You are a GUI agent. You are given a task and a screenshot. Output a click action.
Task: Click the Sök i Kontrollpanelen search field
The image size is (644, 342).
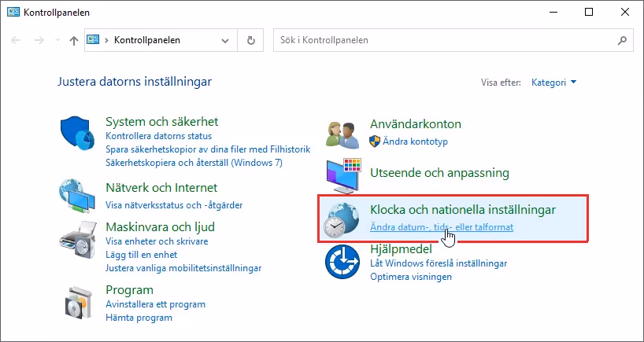tap(453, 40)
